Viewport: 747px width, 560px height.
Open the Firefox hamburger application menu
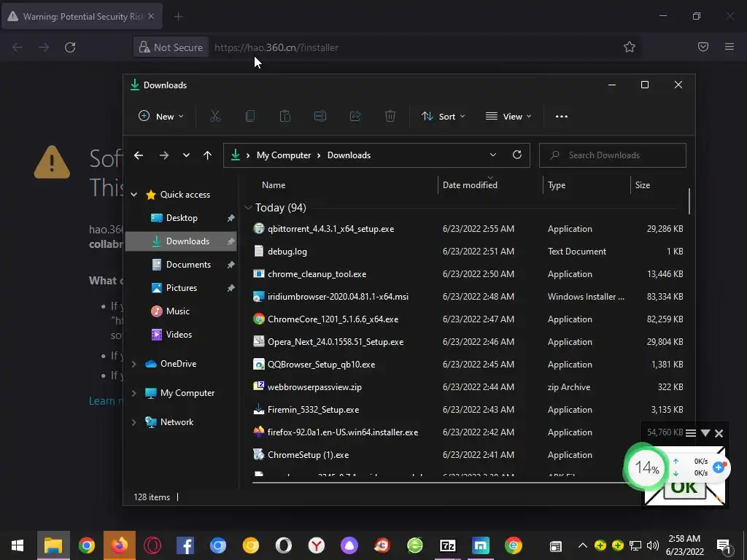[x=729, y=47]
